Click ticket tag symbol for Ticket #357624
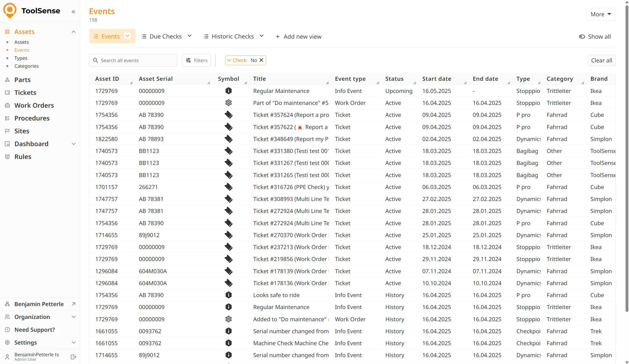 228,115
